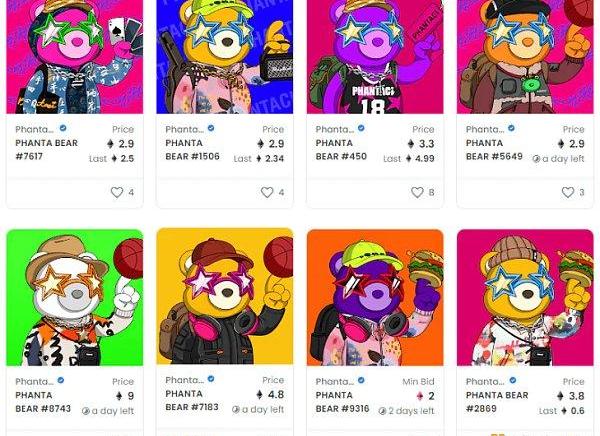Favorite Phanta Bear #450 using heart icon
Viewport: 600px width, 436px height.
coord(417,192)
